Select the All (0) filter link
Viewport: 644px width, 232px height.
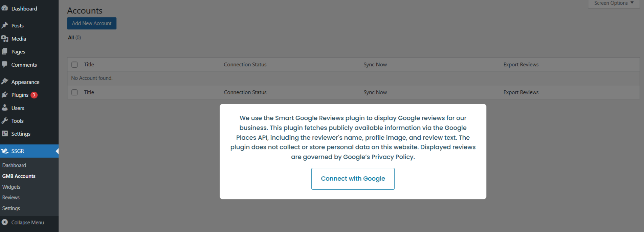click(71, 38)
